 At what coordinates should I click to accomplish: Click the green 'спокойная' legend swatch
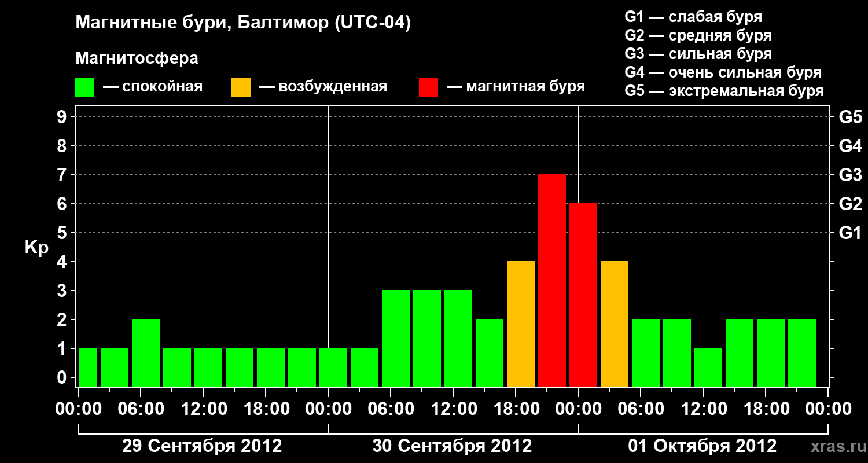(84, 87)
